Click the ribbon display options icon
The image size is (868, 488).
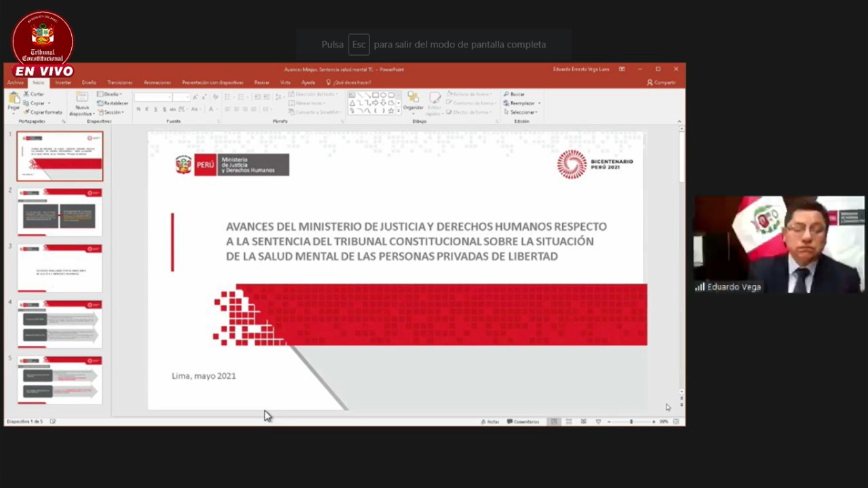622,69
